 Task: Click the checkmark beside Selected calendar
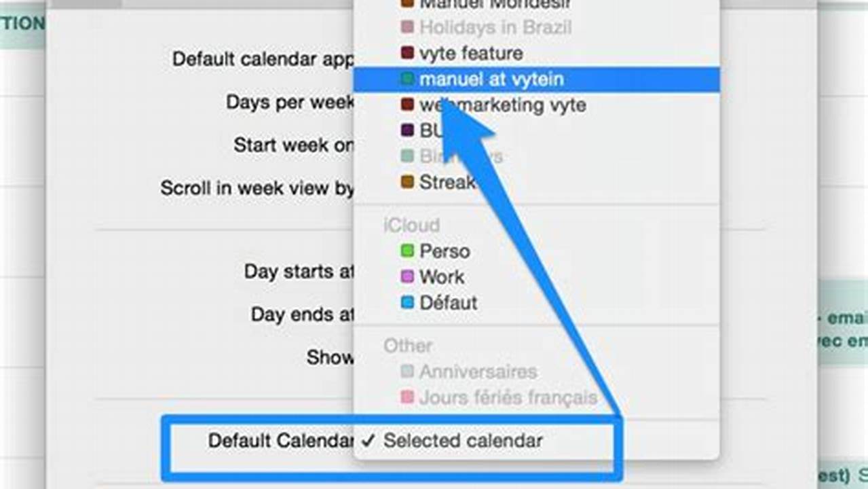(x=367, y=441)
